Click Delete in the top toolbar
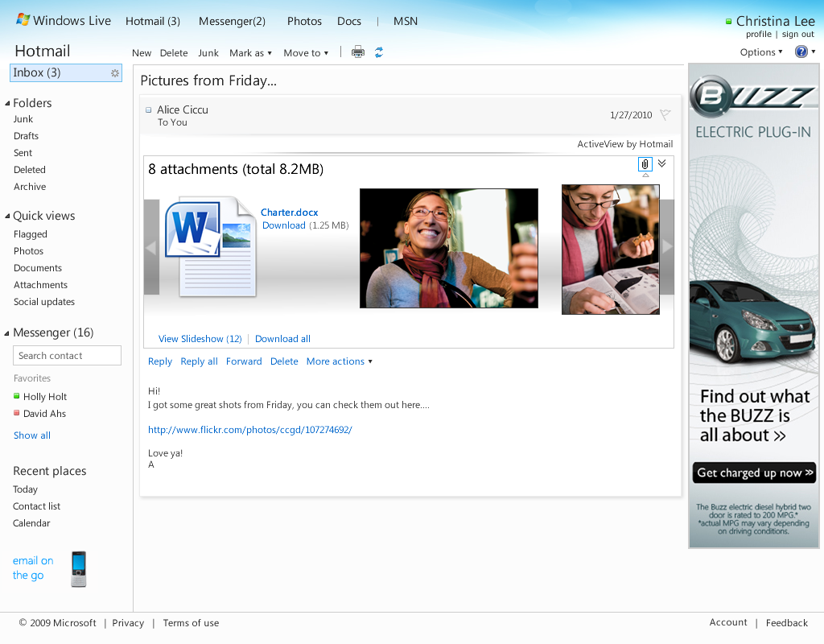 point(174,53)
